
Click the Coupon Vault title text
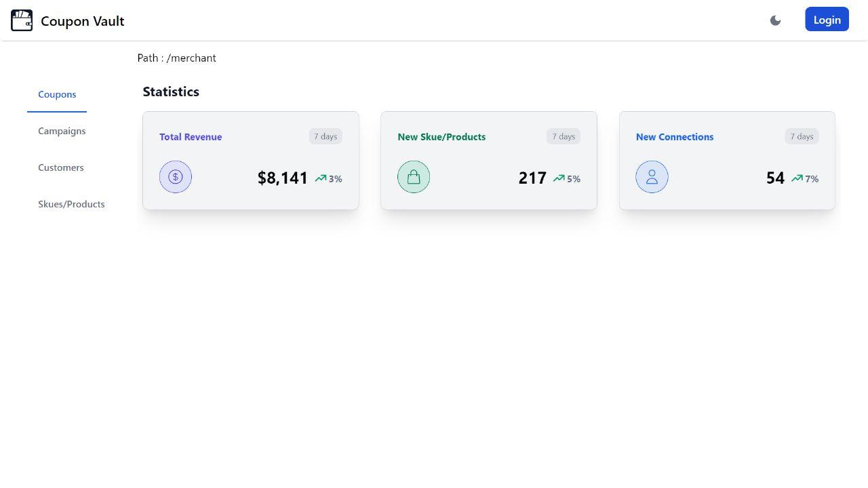point(83,21)
